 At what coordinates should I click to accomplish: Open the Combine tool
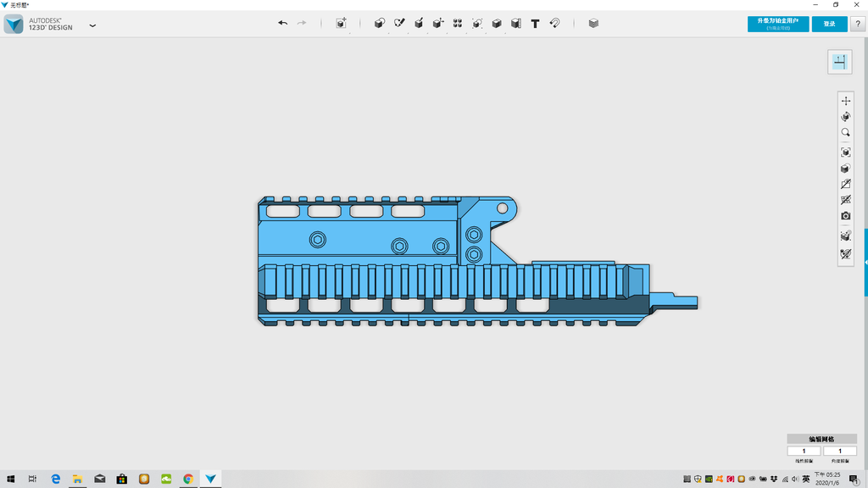[497, 23]
